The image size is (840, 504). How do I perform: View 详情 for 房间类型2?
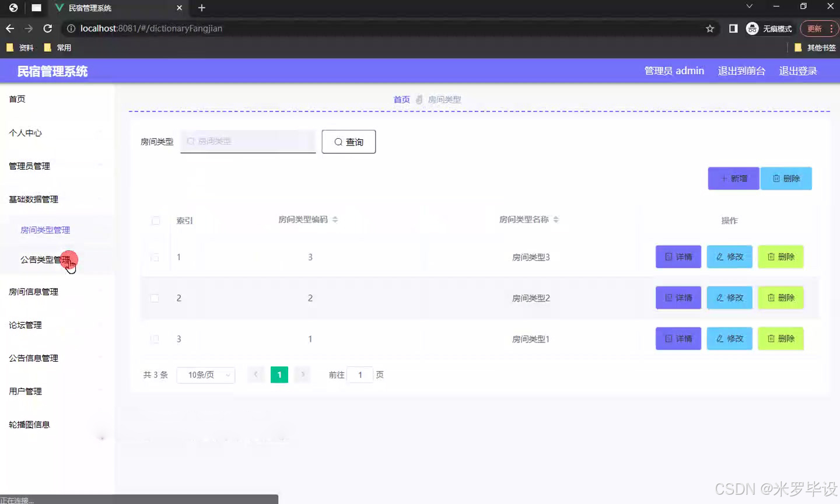click(678, 297)
